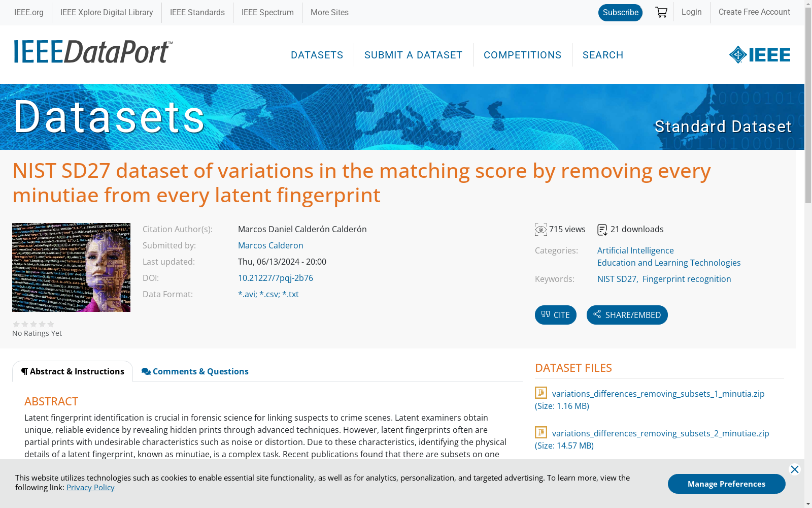Image resolution: width=812 pixels, height=508 pixels.
Task: Click the DOI 10.21227/7pqj-2b76 link
Action: 276,278
